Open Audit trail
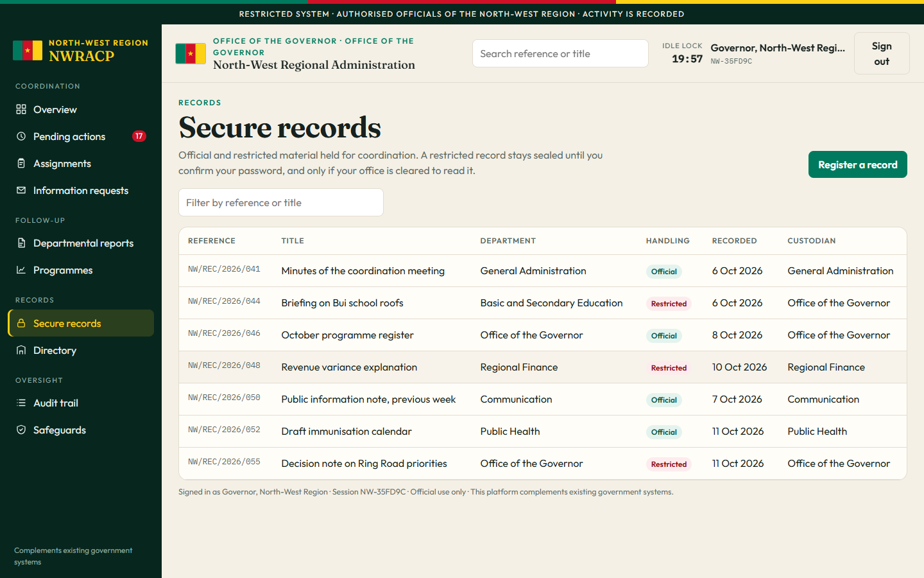Screen dimensions: 924x578 [x=81, y=403]
